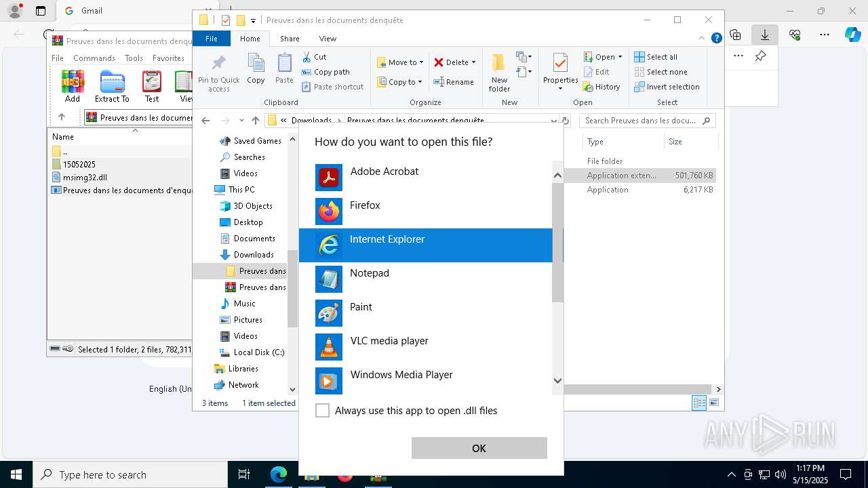
Task: Click the taskbar search box
Action: coord(130,474)
